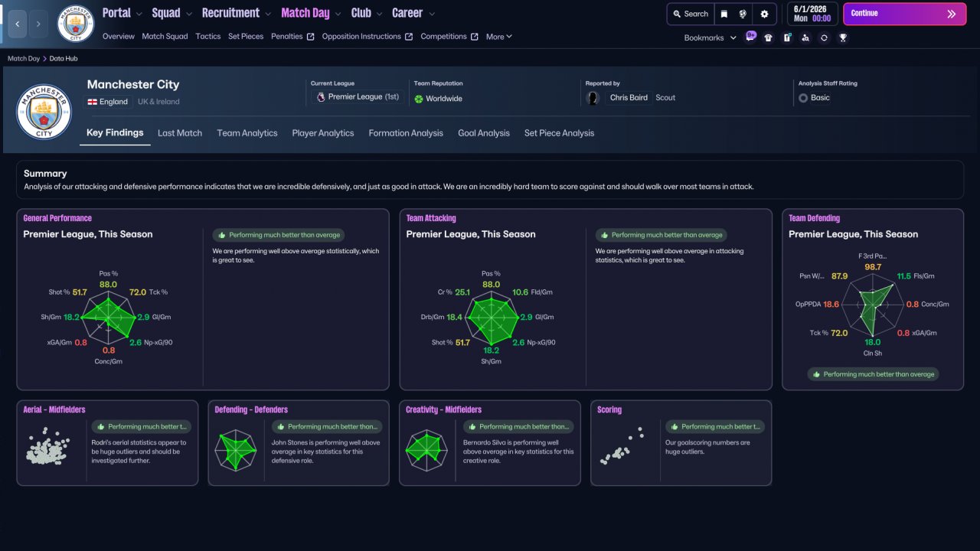Open the Match Squad submenu item

(x=165, y=36)
